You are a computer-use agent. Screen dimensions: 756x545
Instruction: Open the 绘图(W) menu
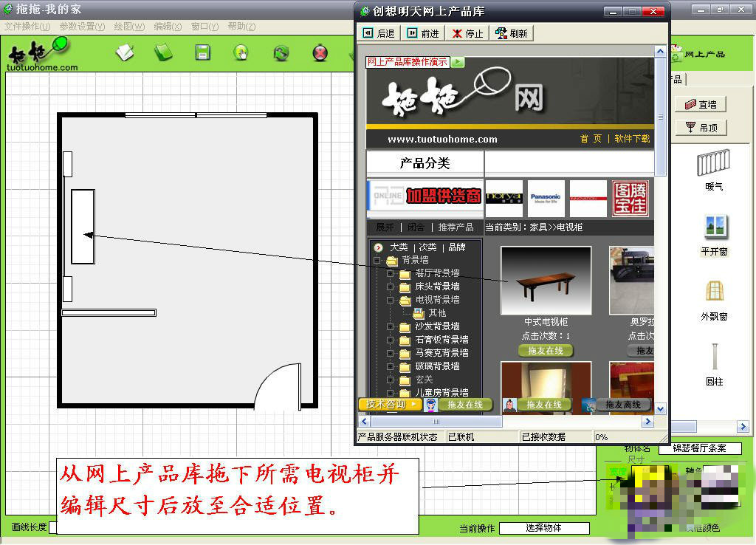coord(129,27)
